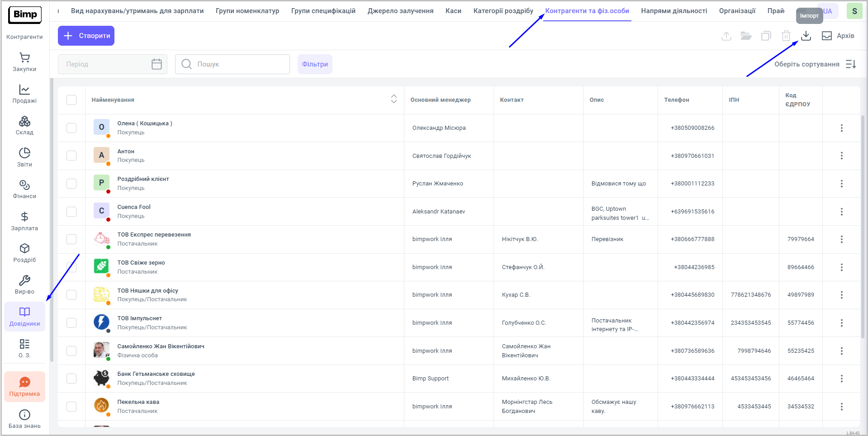Go to Склад in the sidebar
This screenshot has width=868, height=436.
pos(24,125)
